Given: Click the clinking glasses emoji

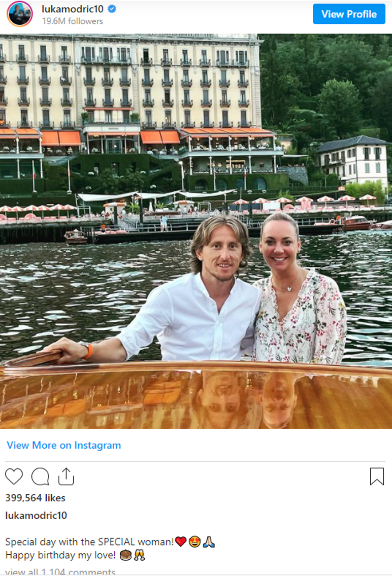Looking at the screenshot, I should [x=139, y=555].
